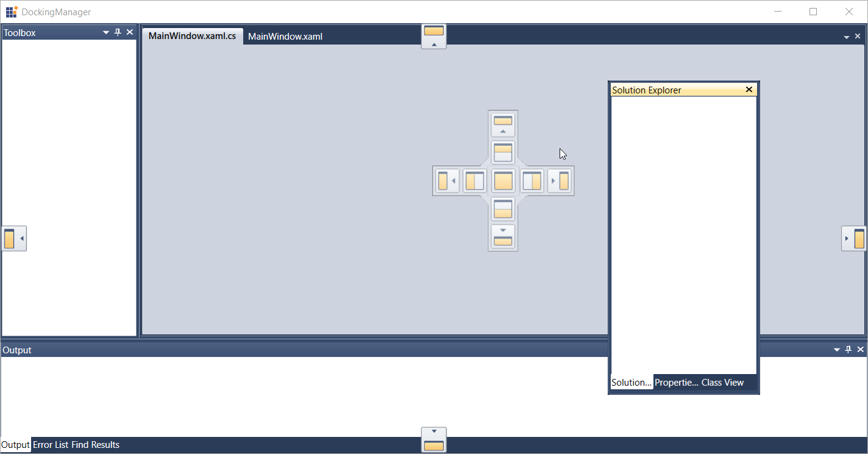This screenshot has width=868, height=454.
Task: Switch to the Error List tab
Action: coord(51,445)
